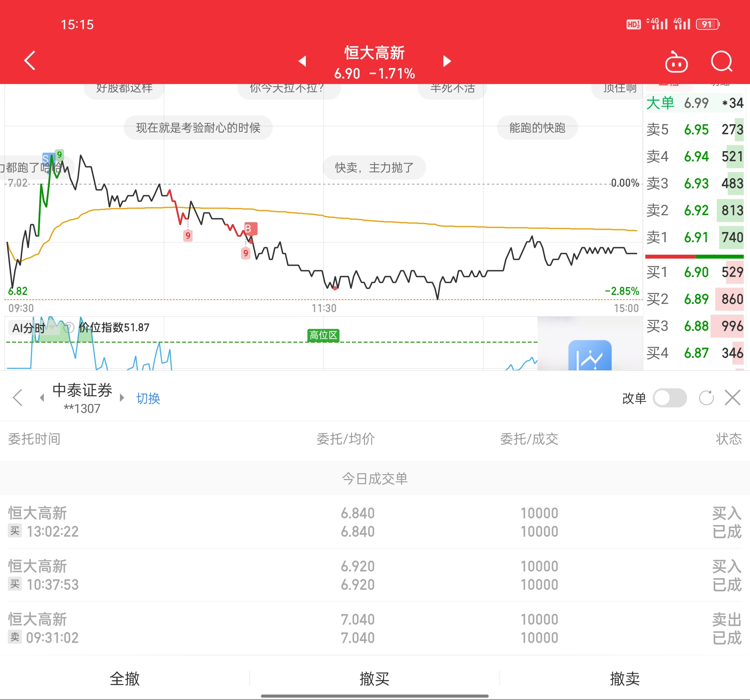Viewport: 750px width, 700px height.
Task: Tap the blue S sell marker on chart
Action: pyautogui.click(x=46, y=159)
